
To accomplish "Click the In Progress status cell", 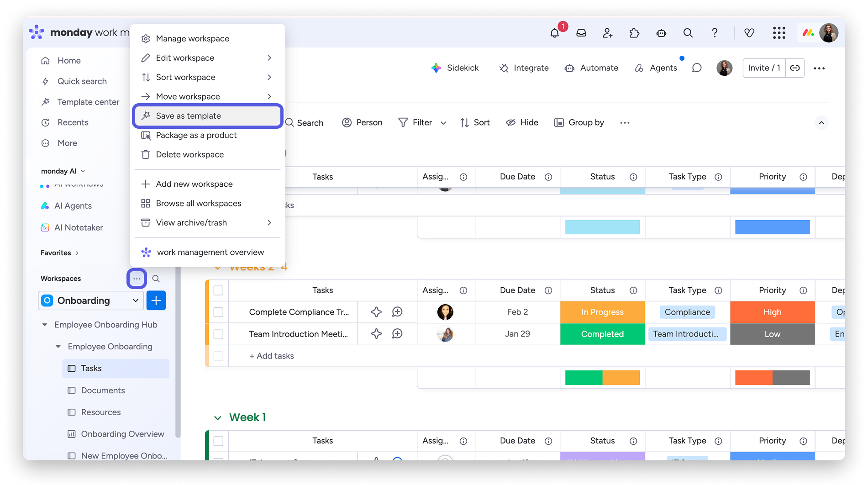I will click(x=602, y=312).
